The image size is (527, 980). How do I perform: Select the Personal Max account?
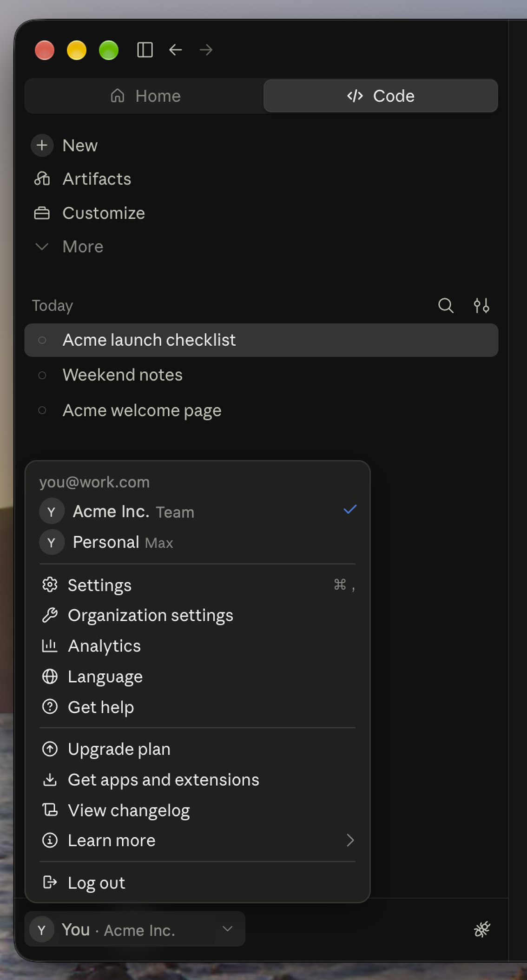point(198,542)
